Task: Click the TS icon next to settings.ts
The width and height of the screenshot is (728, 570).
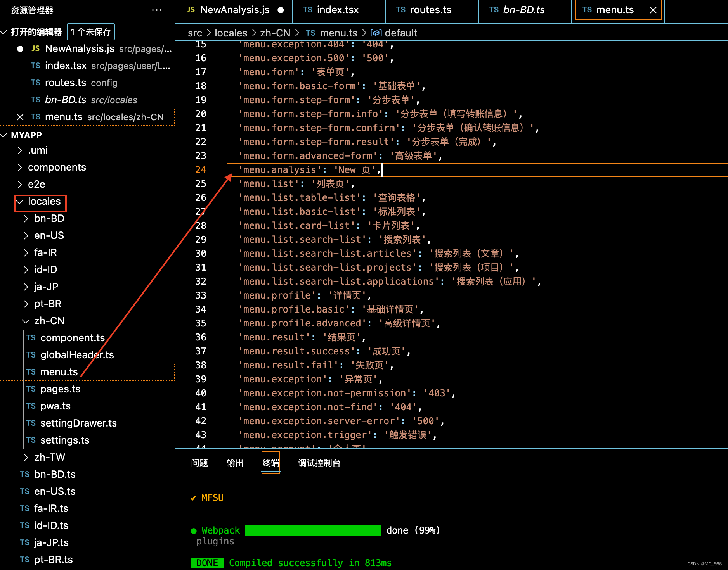Action: pos(31,440)
